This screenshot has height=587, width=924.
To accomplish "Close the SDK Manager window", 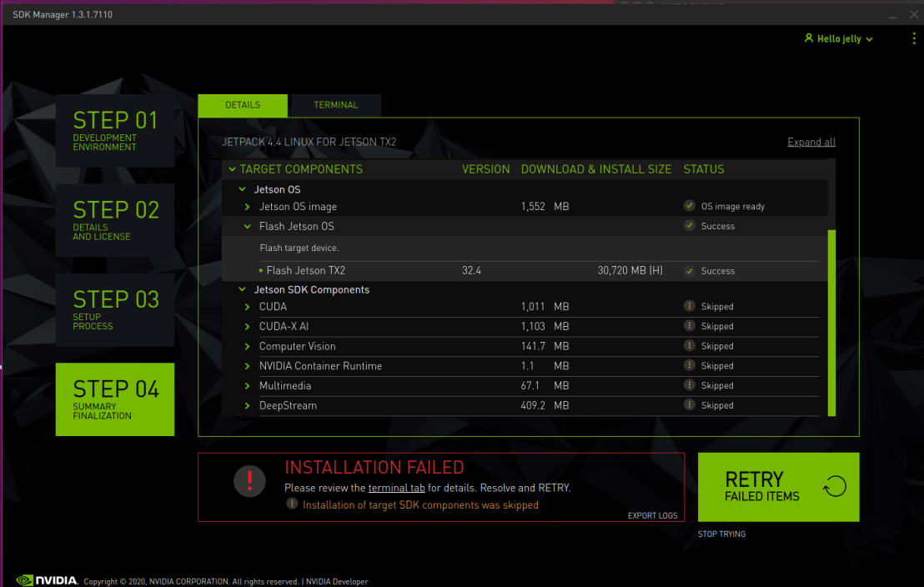I will [913, 15].
